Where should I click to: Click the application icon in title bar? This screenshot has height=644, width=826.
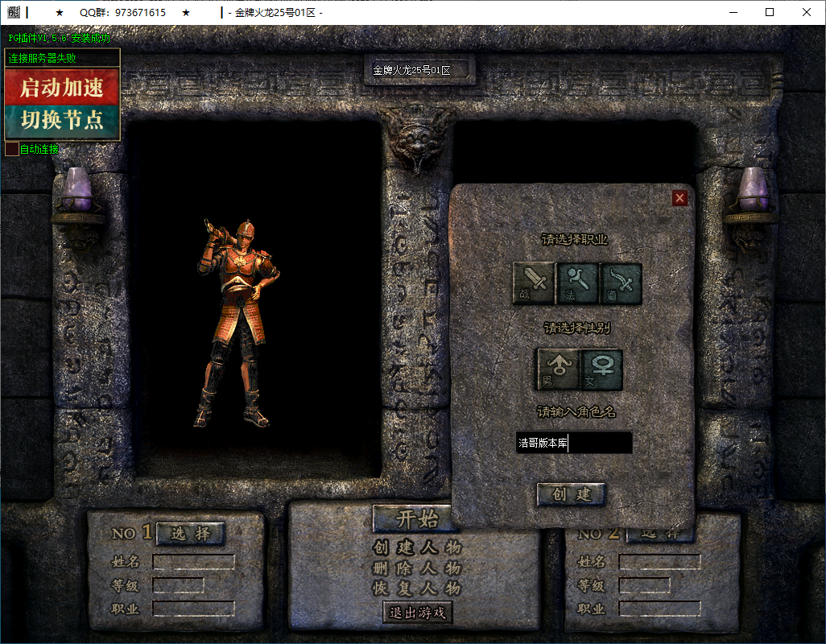click(x=14, y=12)
